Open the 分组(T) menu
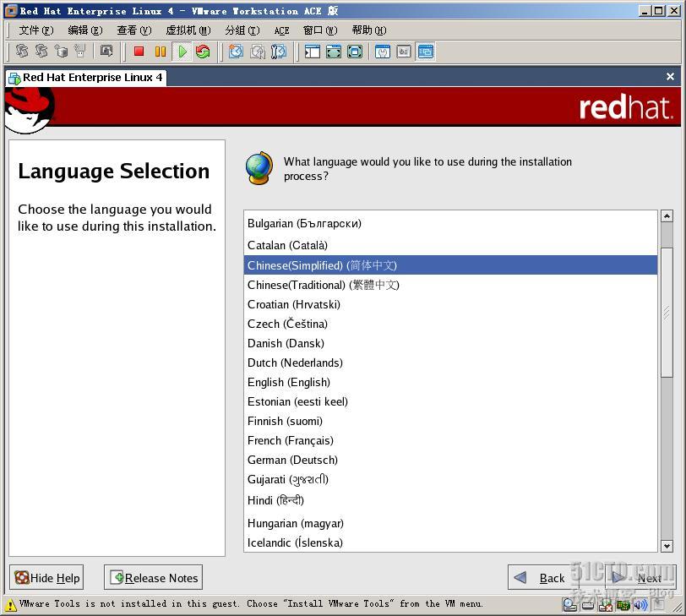The image size is (686, 616). (x=242, y=30)
